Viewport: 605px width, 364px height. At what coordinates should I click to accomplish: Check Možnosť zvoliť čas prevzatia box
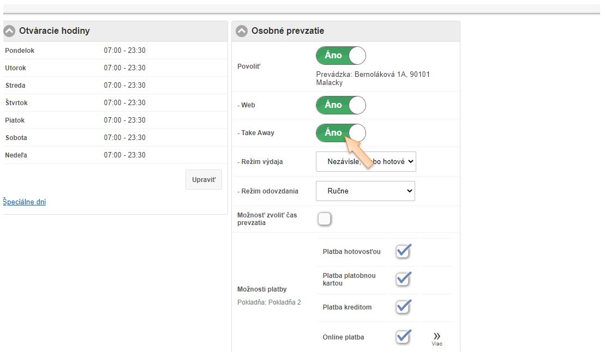(x=325, y=219)
